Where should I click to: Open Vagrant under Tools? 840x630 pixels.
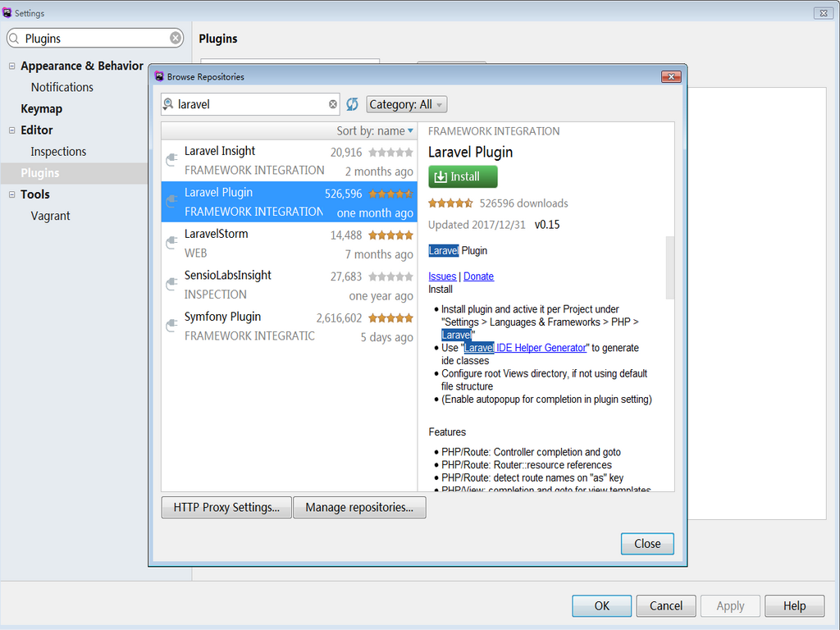click(x=50, y=216)
